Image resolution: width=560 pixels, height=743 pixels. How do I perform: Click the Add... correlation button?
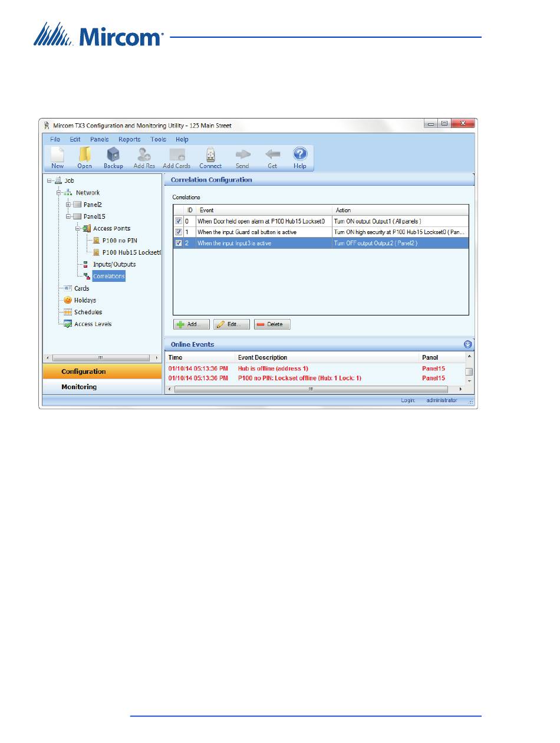pyautogui.click(x=191, y=324)
